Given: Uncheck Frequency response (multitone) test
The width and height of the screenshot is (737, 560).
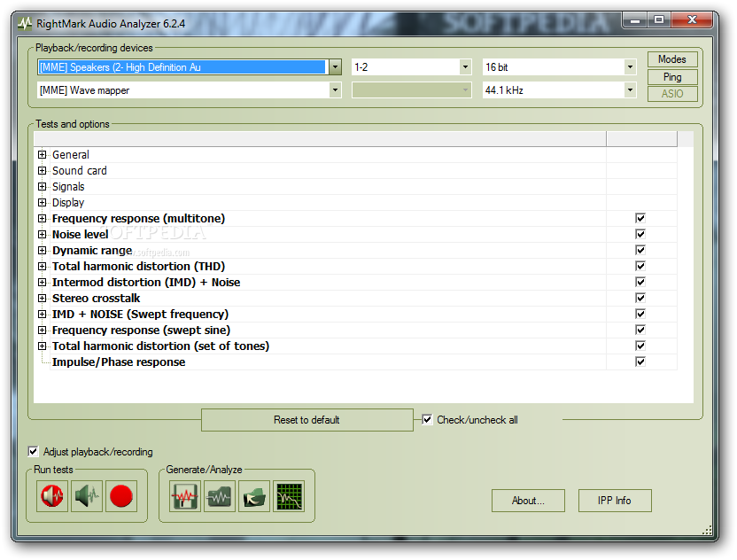Looking at the screenshot, I should pyautogui.click(x=640, y=218).
